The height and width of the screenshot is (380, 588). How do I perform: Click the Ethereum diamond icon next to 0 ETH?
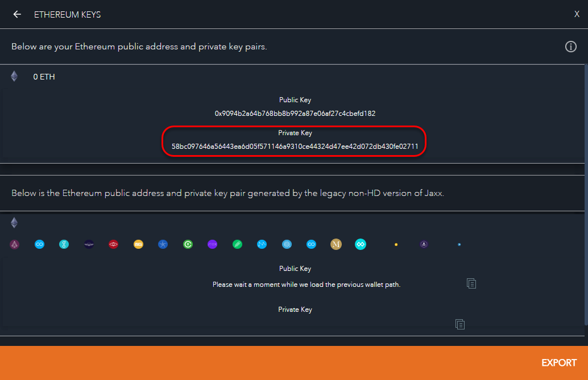click(x=14, y=77)
